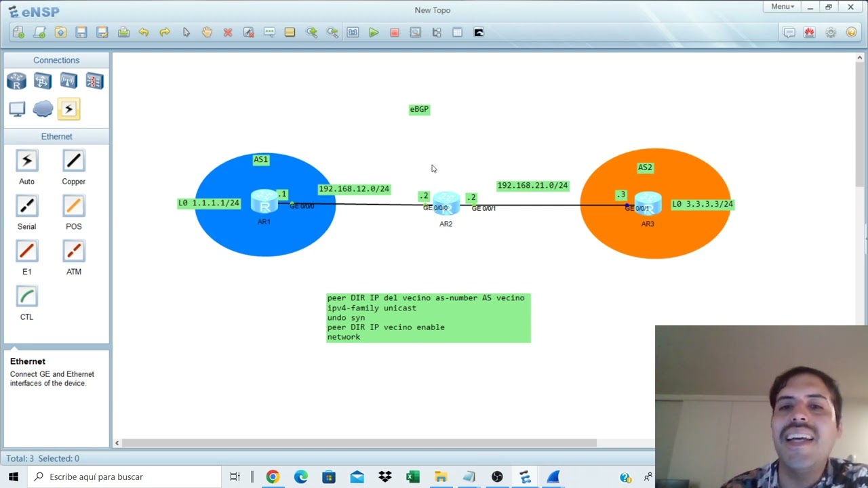868x488 pixels.
Task: Click the fit-to-screen 1:1 icon
Action: point(353,33)
